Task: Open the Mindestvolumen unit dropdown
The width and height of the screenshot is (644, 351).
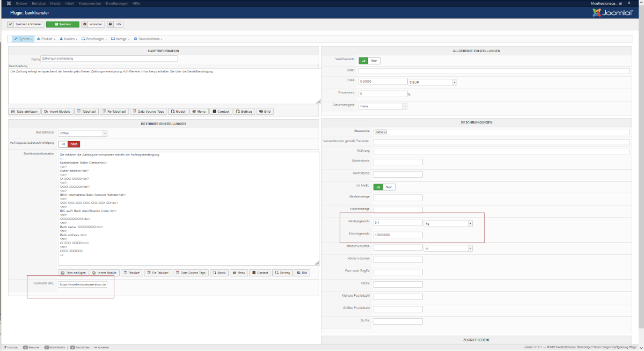Action: (x=448, y=248)
